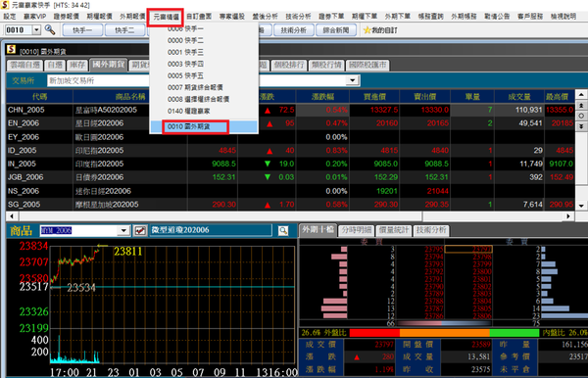Select menu entry 0001 快手三
The image size is (588, 378).
(x=185, y=52)
